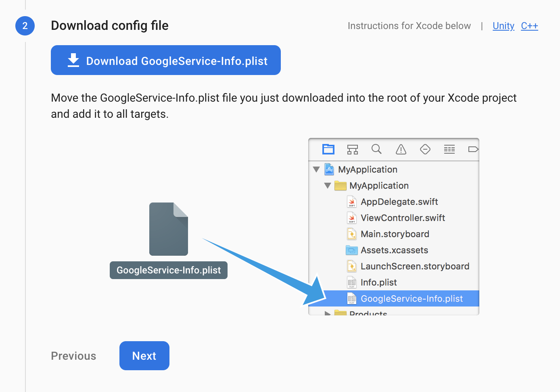The width and height of the screenshot is (560, 392).
Task: Go back with the Previous button
Action: tap(73, 356)
